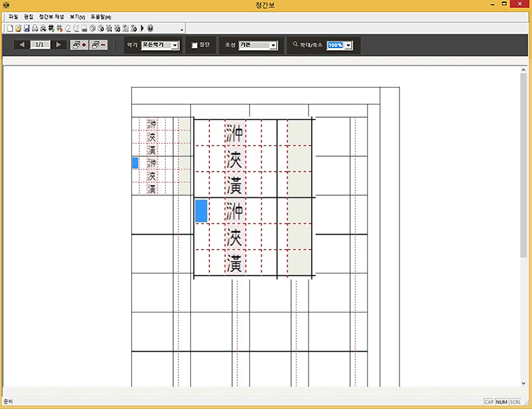Viewport: 532px width, 409px height.
Task: Click the grid icon with green marker
Action: pyautogui.click(x=52, y=28)
